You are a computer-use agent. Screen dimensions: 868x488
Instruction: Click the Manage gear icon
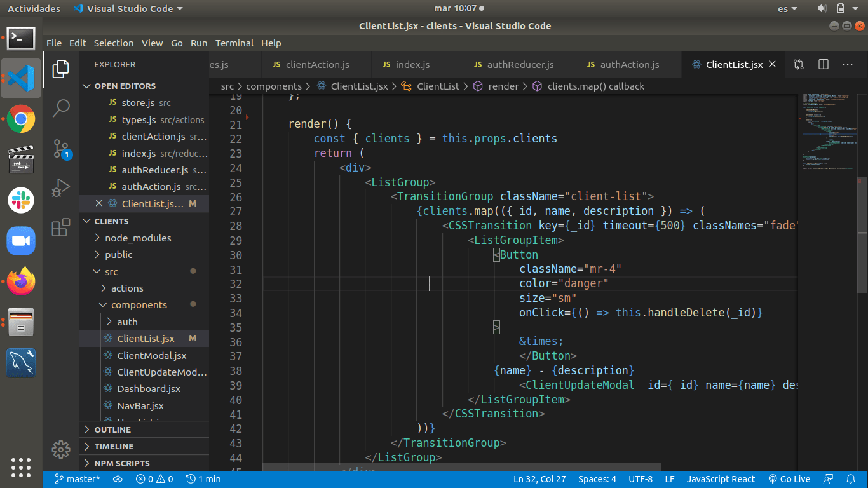point(61,450)
